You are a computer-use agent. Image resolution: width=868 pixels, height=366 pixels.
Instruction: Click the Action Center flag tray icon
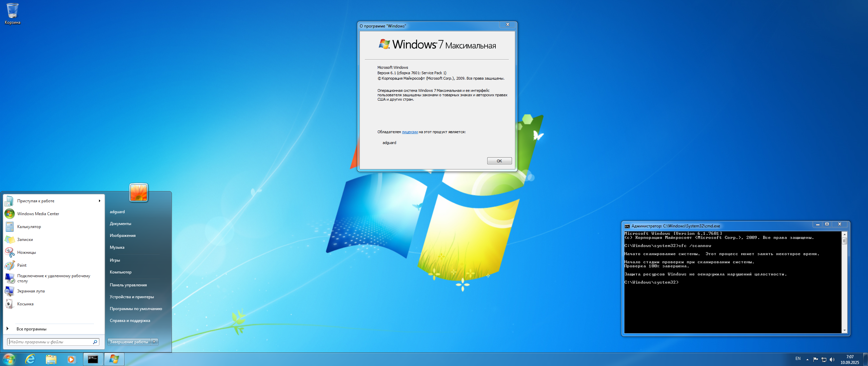(x=815, y=359)
